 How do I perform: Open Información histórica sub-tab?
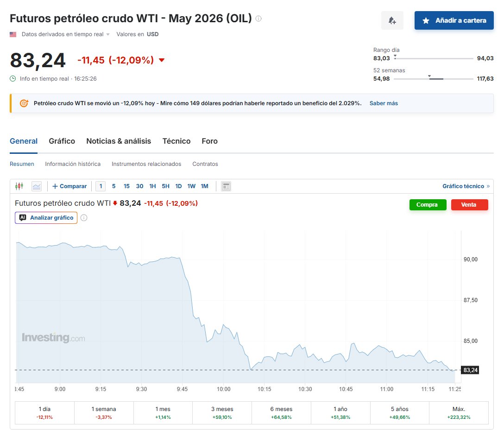[73, 164]
